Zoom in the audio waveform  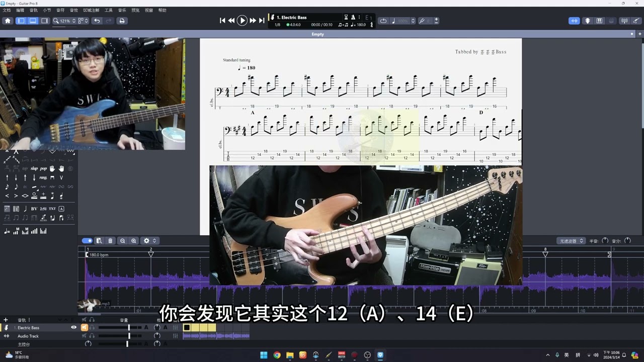pyautogui.click(x=134, y=241)
